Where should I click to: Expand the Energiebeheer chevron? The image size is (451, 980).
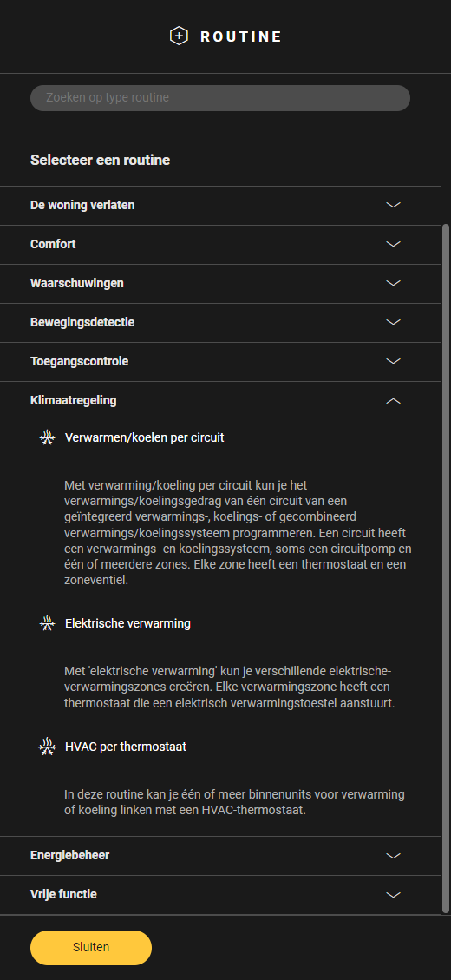click(393, 856)
